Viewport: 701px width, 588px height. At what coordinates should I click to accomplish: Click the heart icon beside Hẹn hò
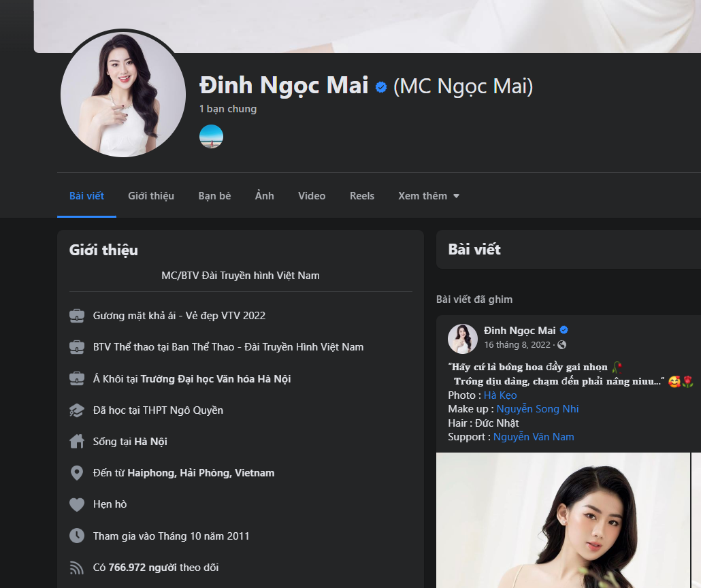coord(77,504)
